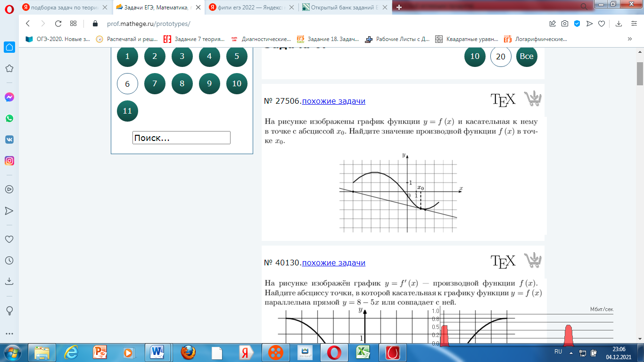
Task: Open the Диагностические bookmark
Action: click(x=261, y=39)
